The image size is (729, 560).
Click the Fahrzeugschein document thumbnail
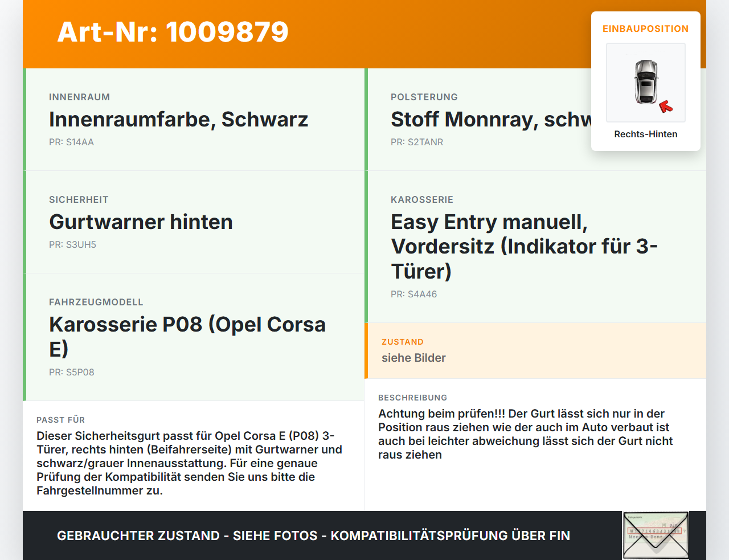point(655,535)
